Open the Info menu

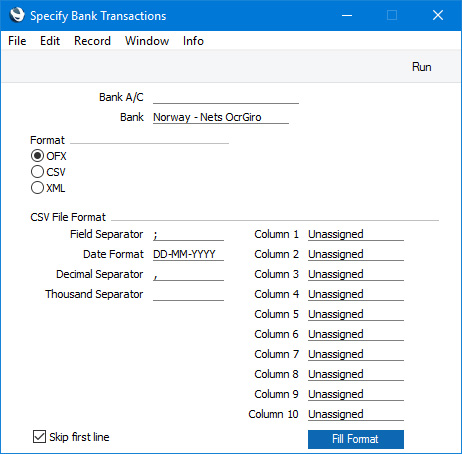click(193, 41)
